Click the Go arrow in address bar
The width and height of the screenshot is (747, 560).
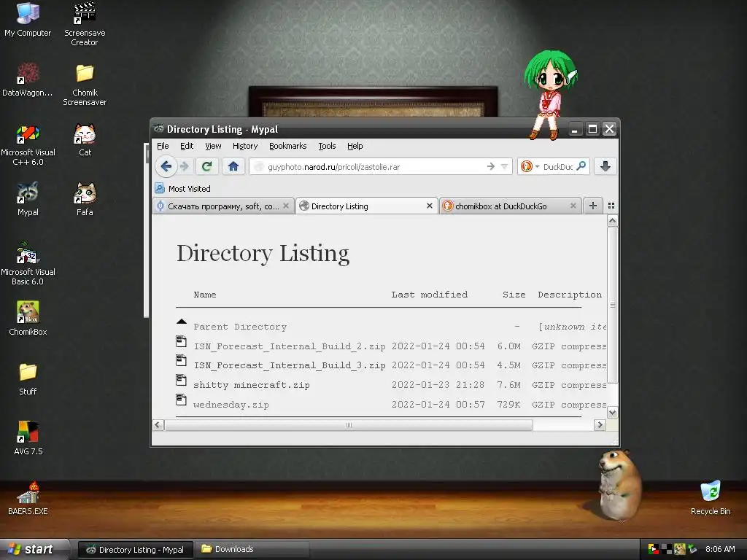pos(491,166)
